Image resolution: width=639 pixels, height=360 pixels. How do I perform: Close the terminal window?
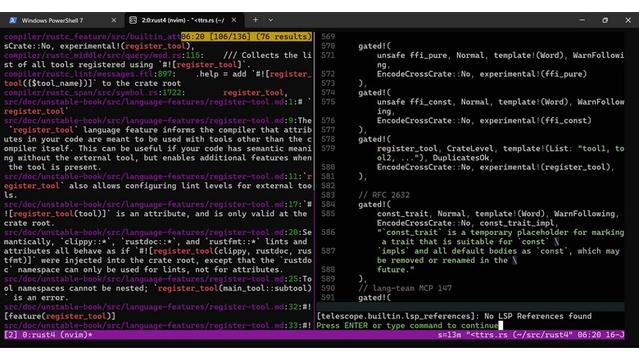click(628, 20)
